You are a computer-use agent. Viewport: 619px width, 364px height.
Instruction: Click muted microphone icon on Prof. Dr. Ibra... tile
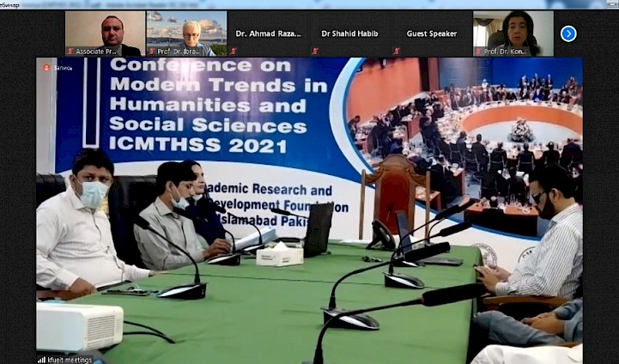152,51
